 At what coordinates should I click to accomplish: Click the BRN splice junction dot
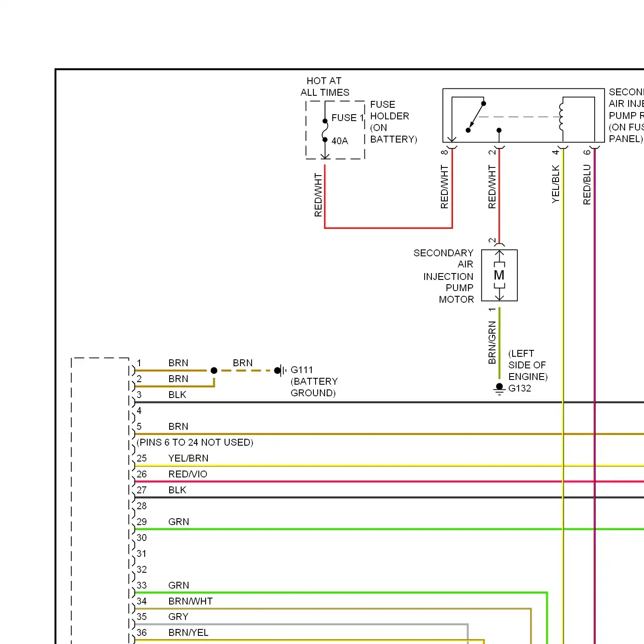tap(214, 371)
